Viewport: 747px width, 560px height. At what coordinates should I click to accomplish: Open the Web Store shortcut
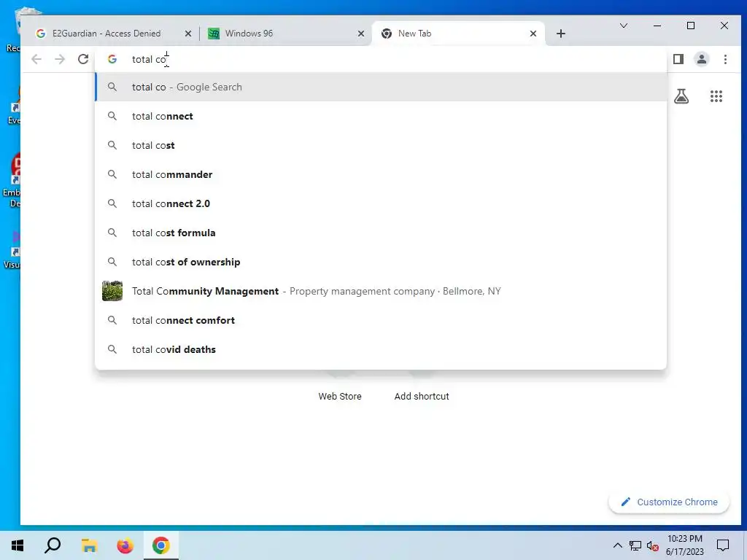pyautogui.click(x=340, y=396)
